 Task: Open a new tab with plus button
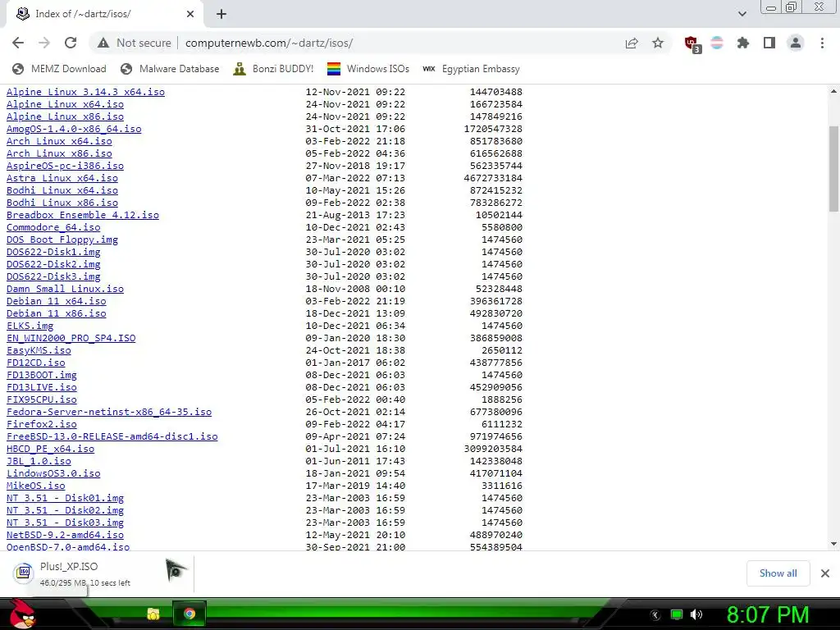(x=221, y=14)
